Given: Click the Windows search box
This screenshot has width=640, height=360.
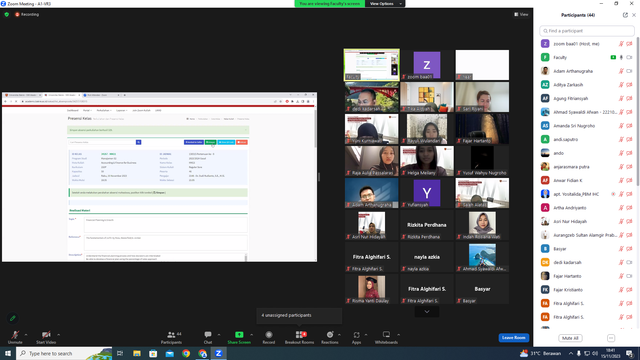Looking at the screenshot, I should tap(64, 353).
